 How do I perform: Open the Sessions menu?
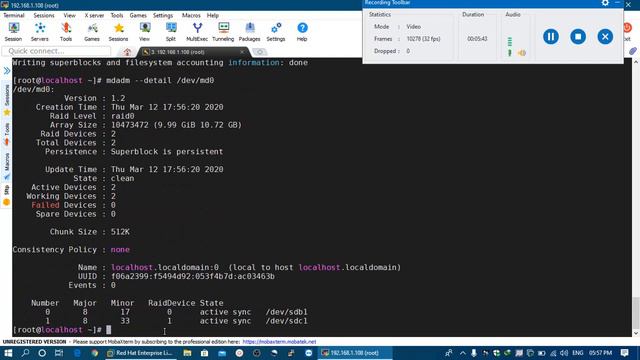coord(44,15)
